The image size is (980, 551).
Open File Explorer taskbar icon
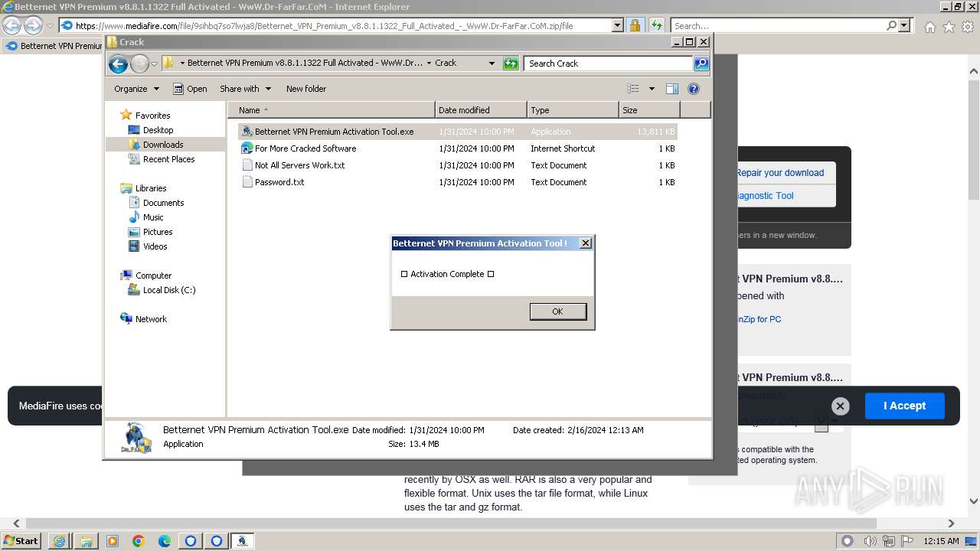86,541
